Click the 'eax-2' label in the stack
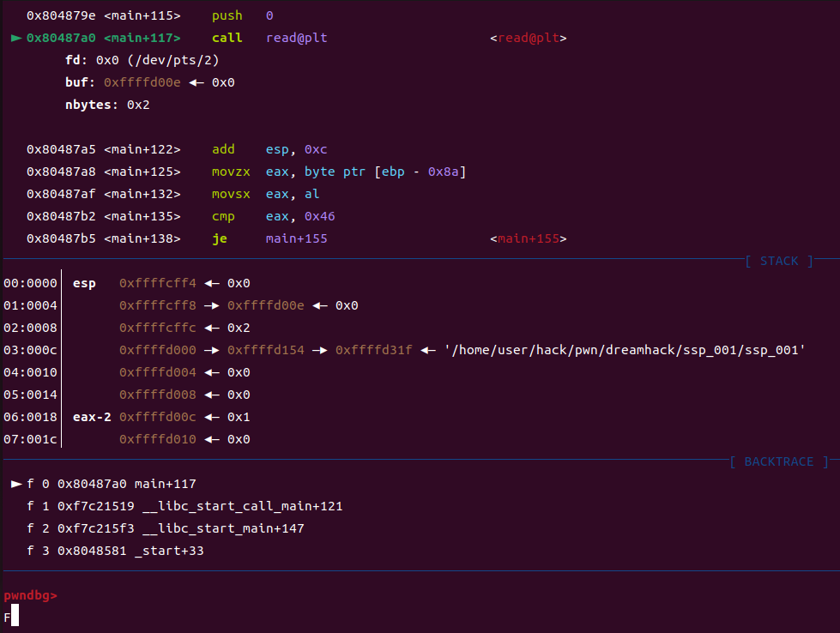Image resolution: width=840 pixels, height=633 pixels. 92,417
